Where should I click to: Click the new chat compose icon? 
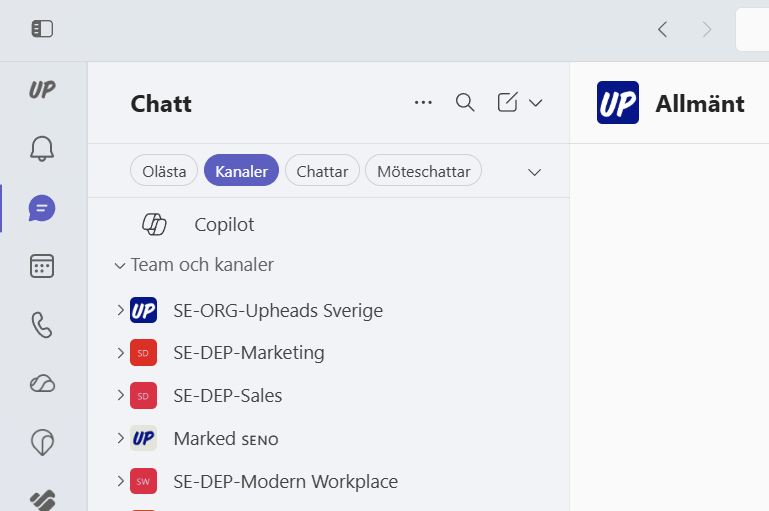pos(507,102)
